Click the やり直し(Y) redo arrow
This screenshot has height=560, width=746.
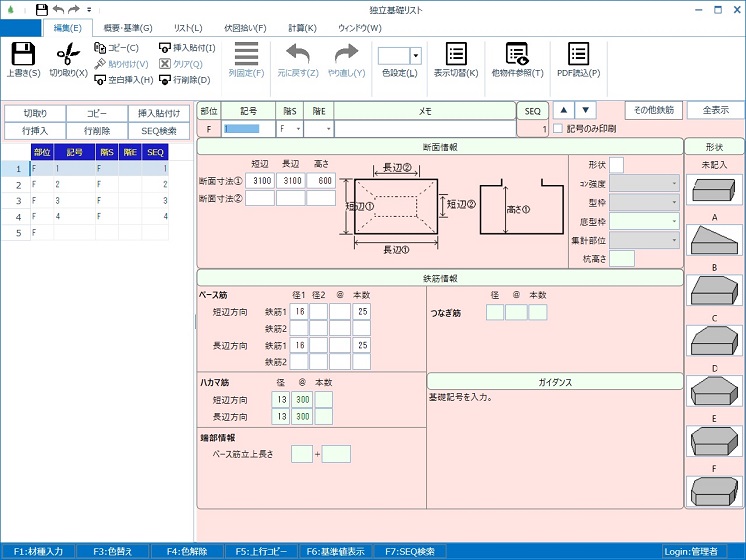point(346,54)
